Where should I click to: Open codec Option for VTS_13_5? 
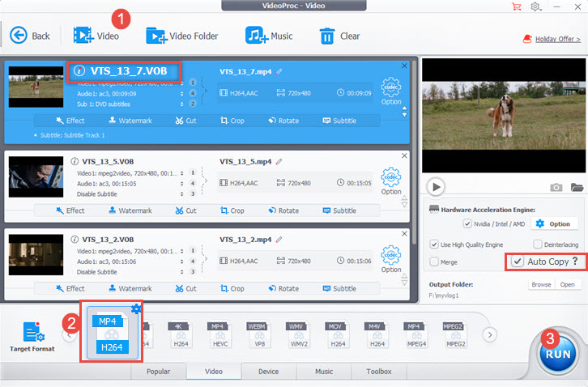(x=391, y=181)
